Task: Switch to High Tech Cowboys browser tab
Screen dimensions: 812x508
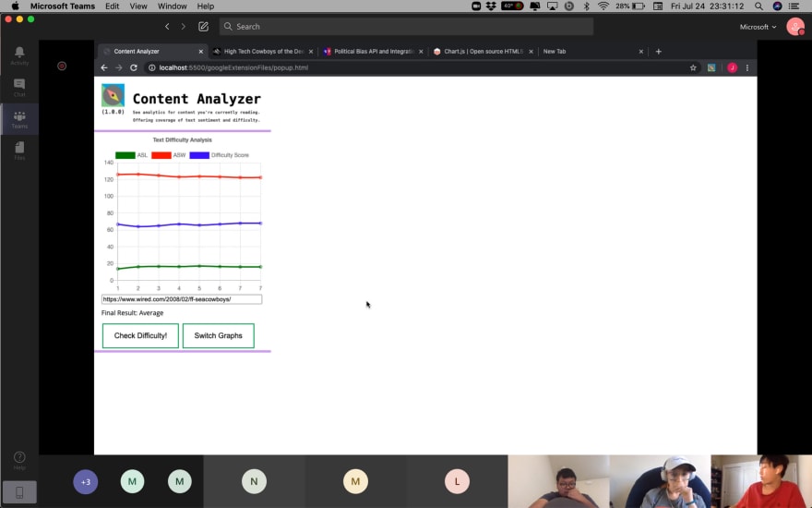Action: [x=263, y=52]
